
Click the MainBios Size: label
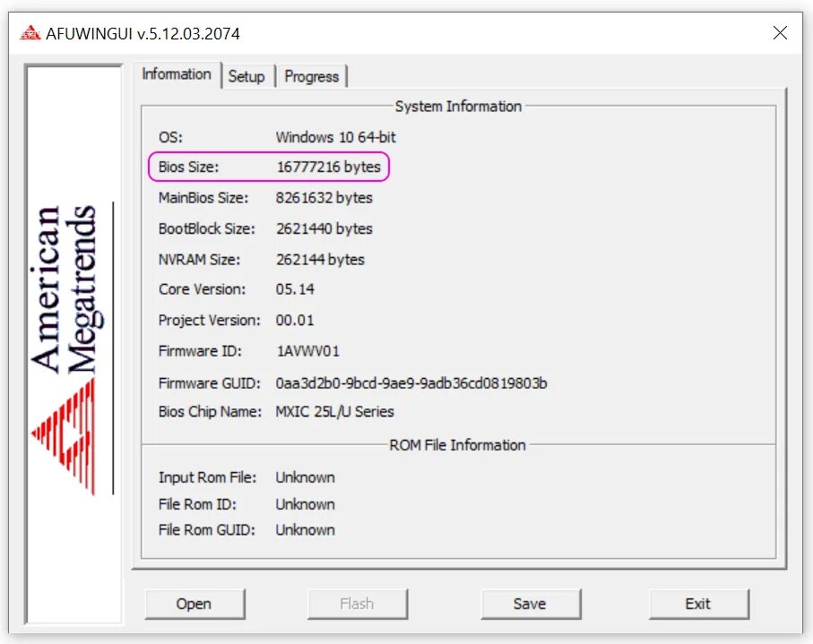[x=203, y=198]
